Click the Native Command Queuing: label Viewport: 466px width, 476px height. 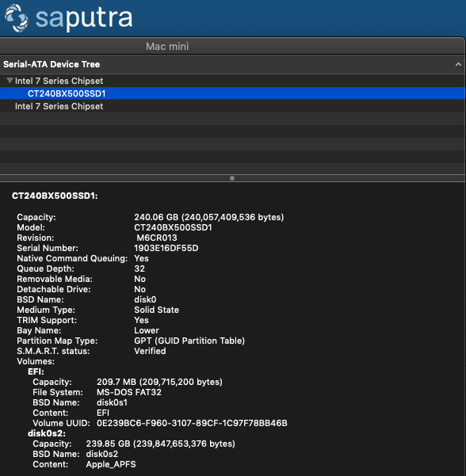point(72,258)
